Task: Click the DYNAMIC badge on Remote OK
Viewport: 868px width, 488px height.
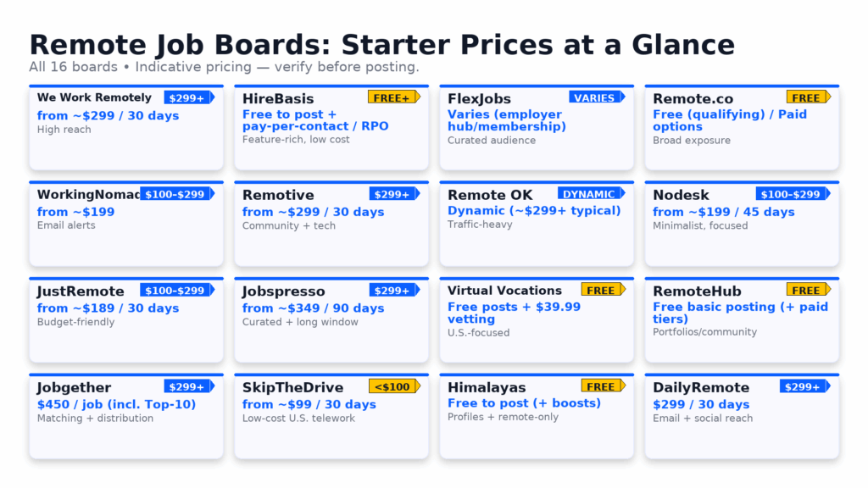Action: [x=590, y=194]
